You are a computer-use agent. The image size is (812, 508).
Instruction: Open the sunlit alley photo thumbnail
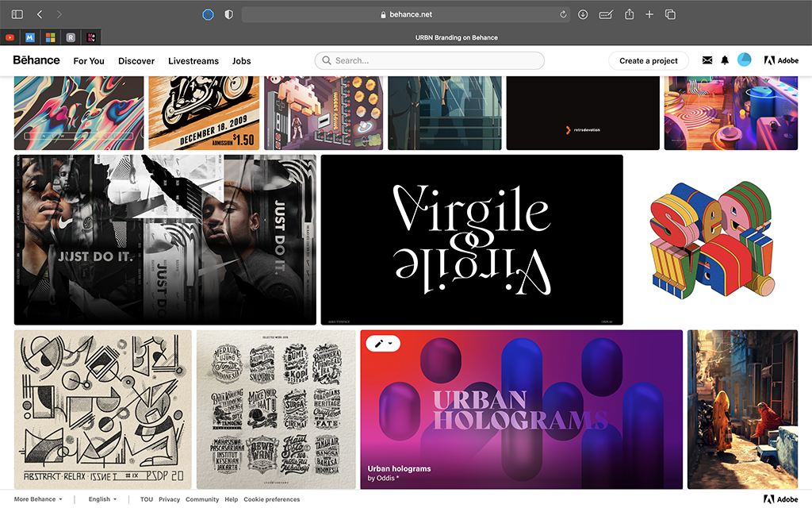tap(742, 410)
